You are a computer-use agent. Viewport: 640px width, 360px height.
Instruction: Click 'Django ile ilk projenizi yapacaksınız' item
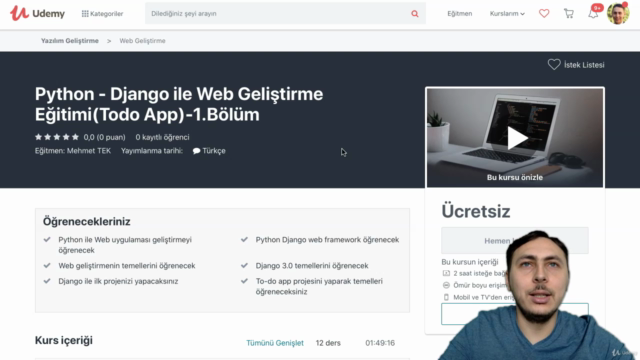click(x=118, y=281)
